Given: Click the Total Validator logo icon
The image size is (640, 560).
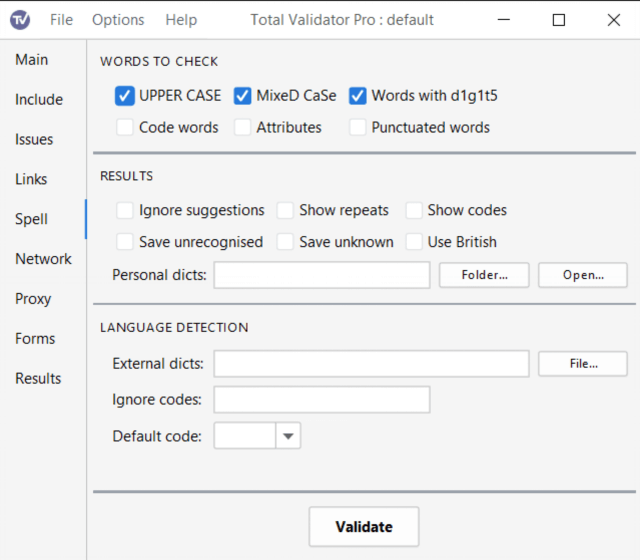Looking at the screenshot, I should [20, 20].
